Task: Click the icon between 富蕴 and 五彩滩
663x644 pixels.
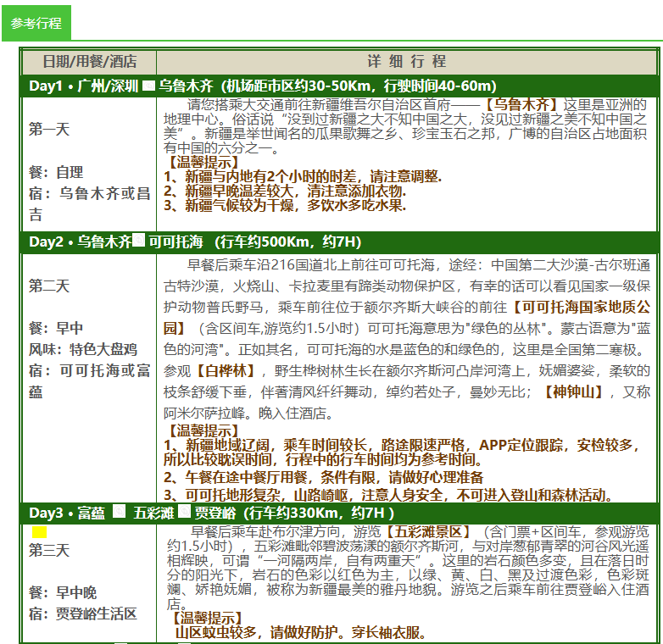Action: click(120, 512)
